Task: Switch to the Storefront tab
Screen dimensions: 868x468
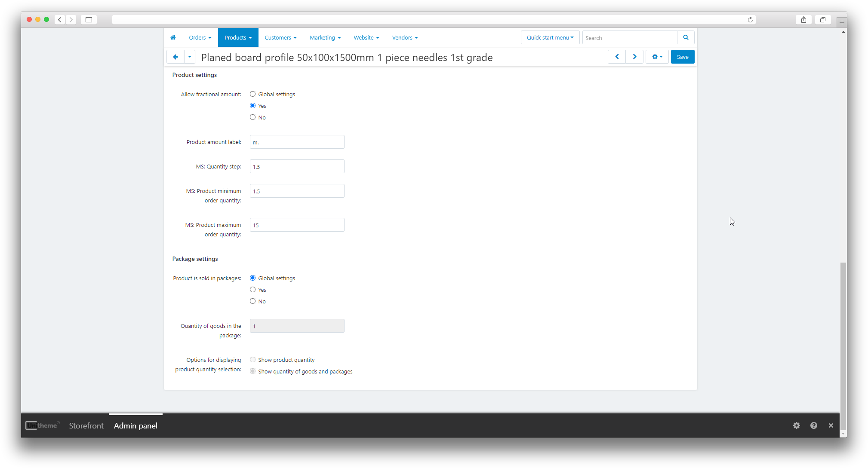Action: 86,426
